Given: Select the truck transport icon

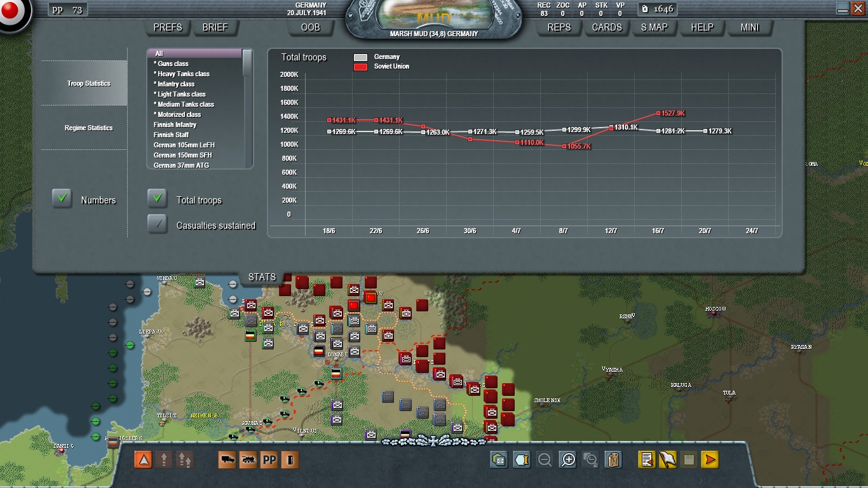Looking at the screenshot, I should pyautogui.click(x=227, y=459).
